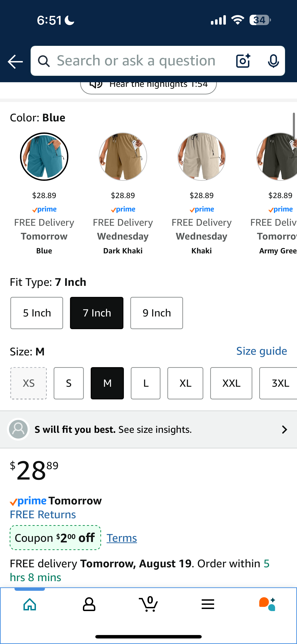Viewport: 297px width, 644px height.
Task: Choose size L option
Action: pyautogui.click(x=146, y=383)
